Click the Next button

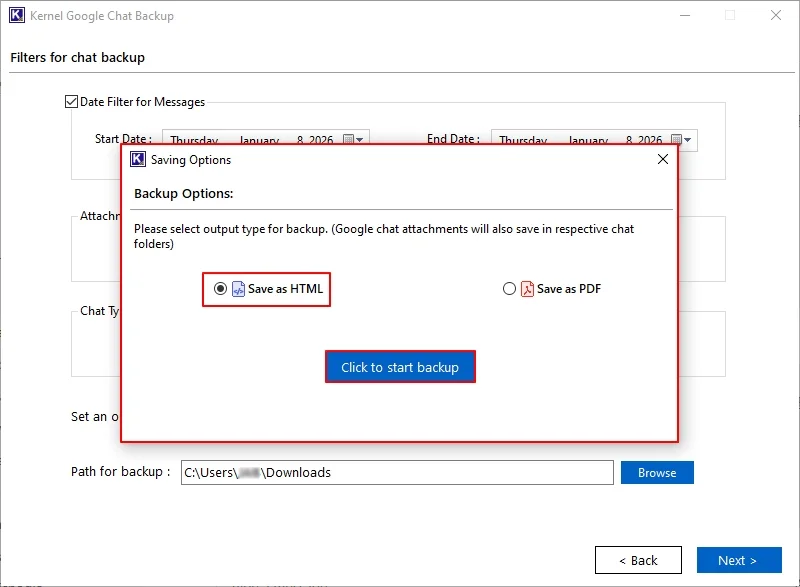click(738, 560)
